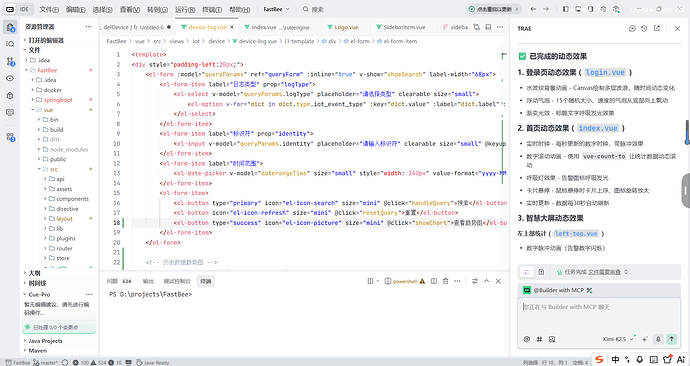690x366 pixels.
Task: Open the 文件需要审查 review link
Action: 605,272
